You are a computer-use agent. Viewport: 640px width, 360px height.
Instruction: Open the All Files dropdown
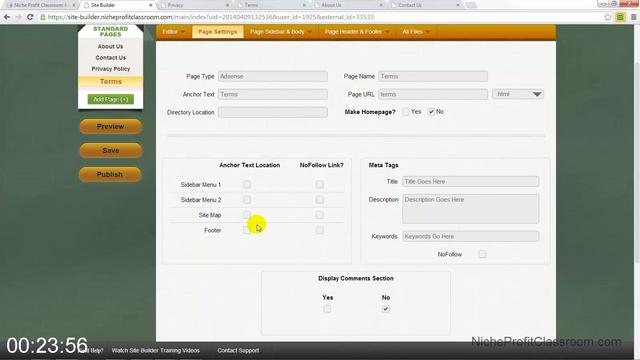pyautogui.click(x=416, y=31)
